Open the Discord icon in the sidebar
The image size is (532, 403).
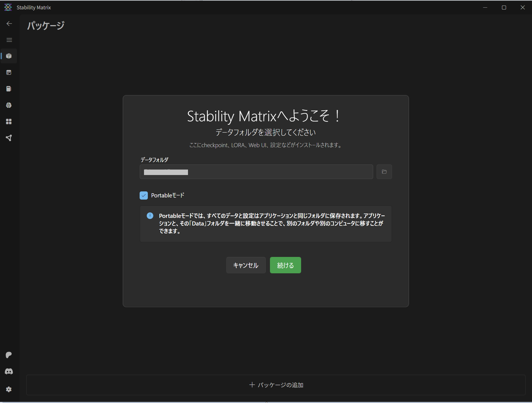[x=8, y=371]
